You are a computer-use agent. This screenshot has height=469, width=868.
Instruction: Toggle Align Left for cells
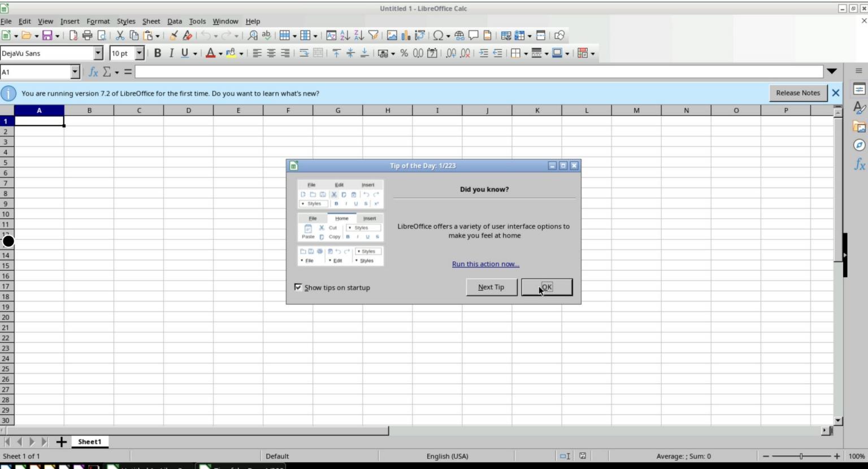(x=257, y=53)
